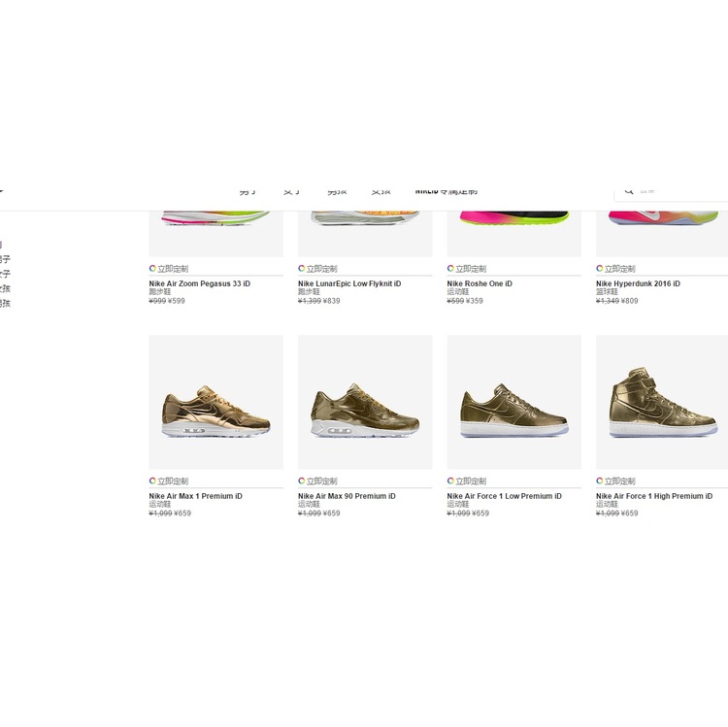Click struck-through price ¥1,399 under LunarEpic

coord(310,301)
